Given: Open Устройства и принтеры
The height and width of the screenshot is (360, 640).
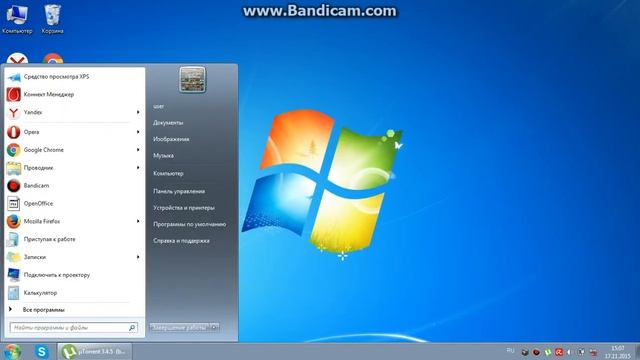Looking at the screenshot, I should pyautogui.click(x=184, y=208).
